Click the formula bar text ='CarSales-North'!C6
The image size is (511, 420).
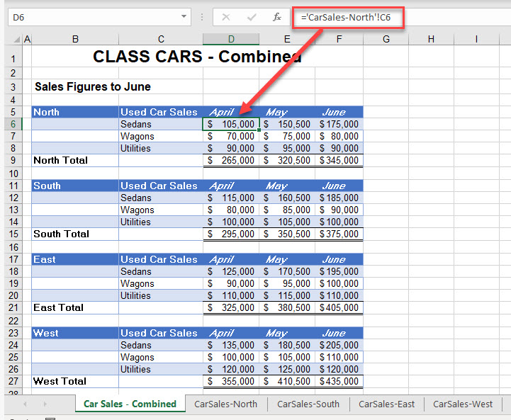point(347,17)
